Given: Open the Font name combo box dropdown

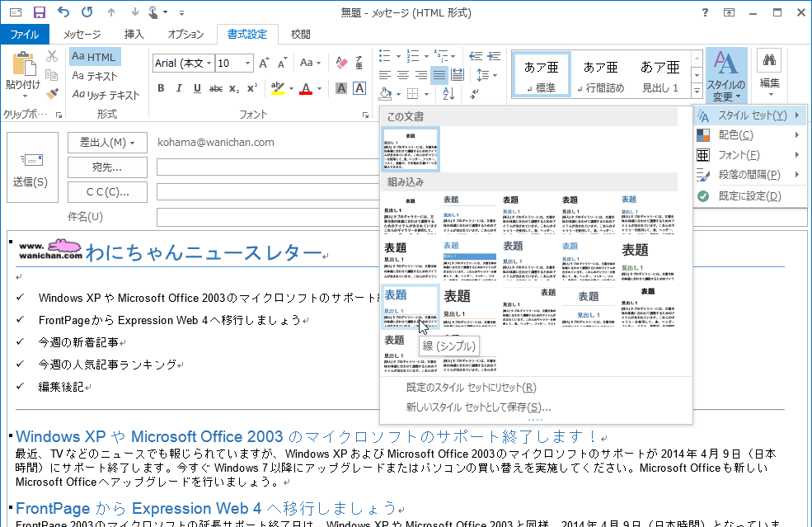Looking at the screenshot, I should pyautogui.click(x=209, y=64).
